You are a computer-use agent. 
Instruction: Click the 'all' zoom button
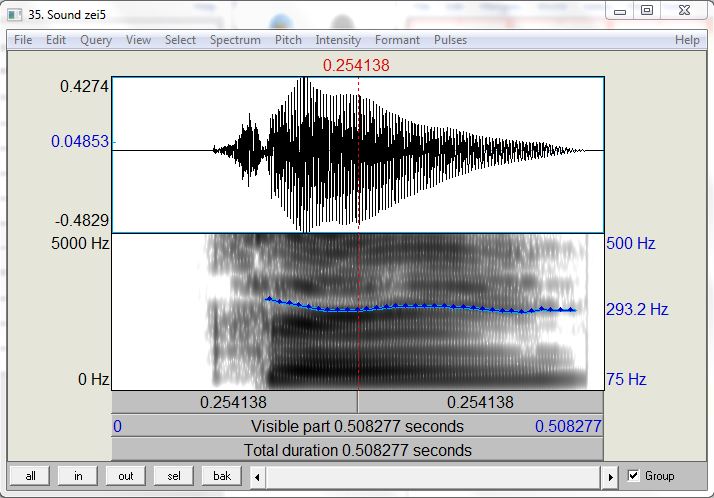click(x=31, y=476)
